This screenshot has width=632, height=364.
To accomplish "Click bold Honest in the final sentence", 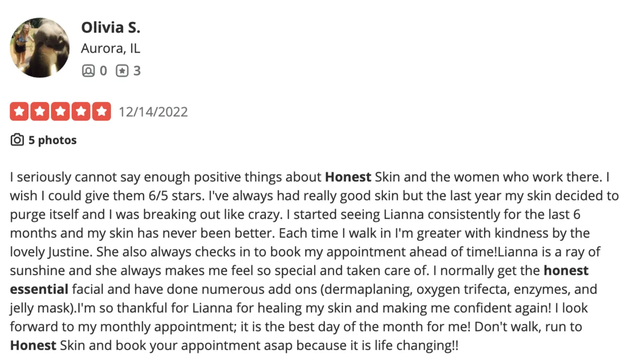I will [33, 346].
